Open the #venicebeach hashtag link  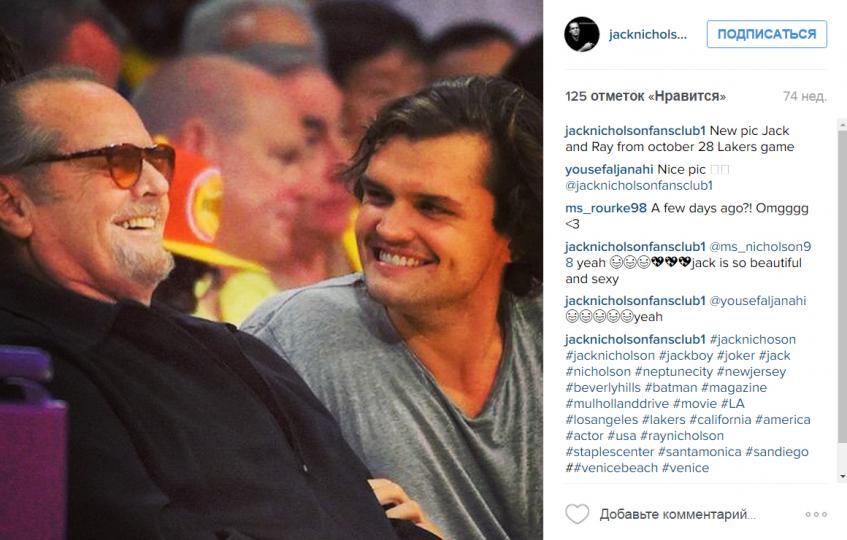click(x=615, y=468)
